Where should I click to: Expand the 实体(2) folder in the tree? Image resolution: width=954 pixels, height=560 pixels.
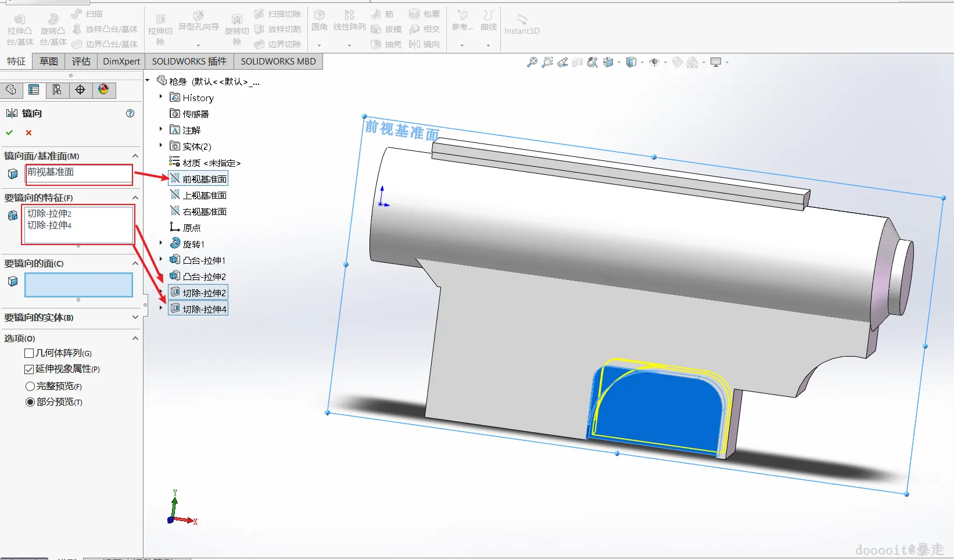tap(161, 146)
